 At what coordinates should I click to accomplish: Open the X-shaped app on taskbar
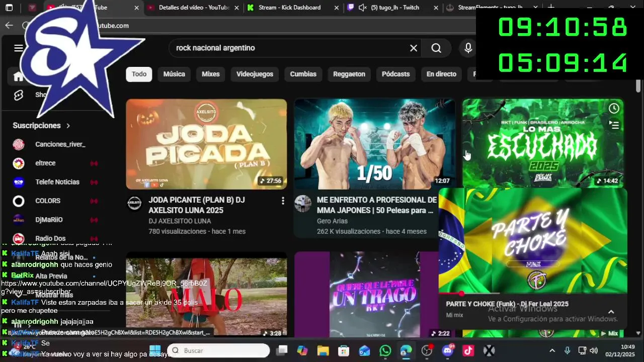click(x=489, y=350)
